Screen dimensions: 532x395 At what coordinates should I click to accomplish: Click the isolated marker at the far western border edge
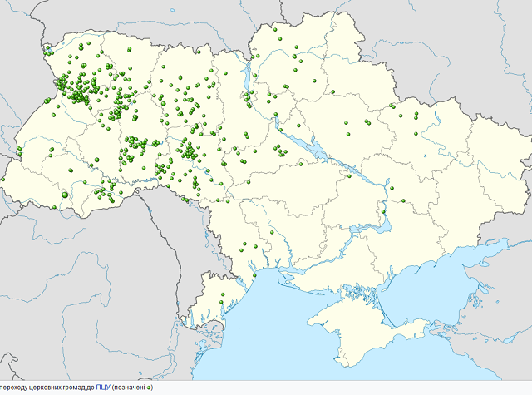[3, 179]
